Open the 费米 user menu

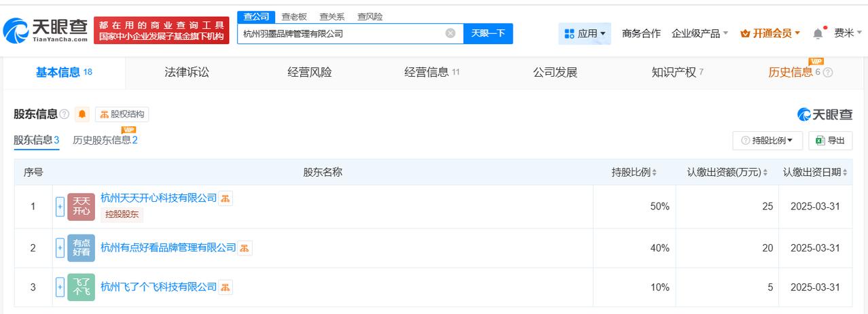(x=848, y=33)
